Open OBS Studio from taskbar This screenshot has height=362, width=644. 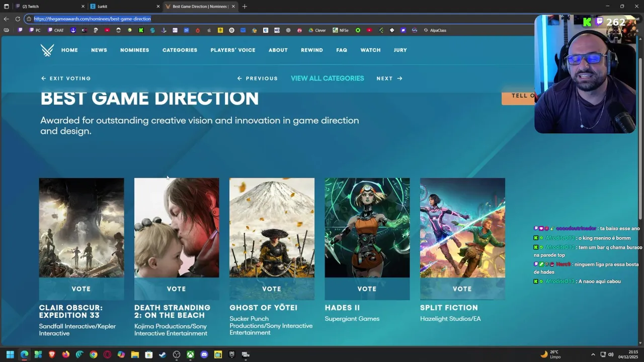(177, 354)
